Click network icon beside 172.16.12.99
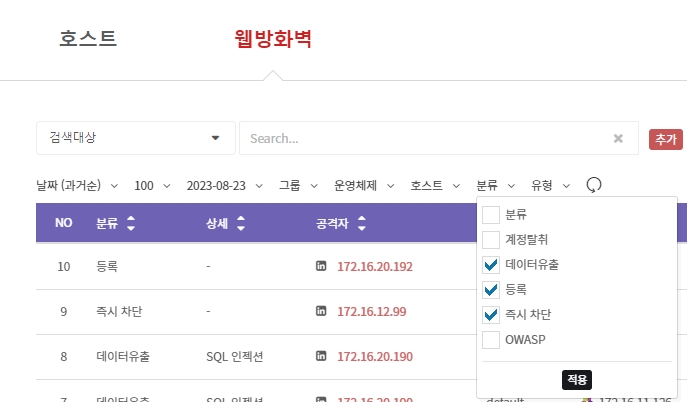Image resolution: width=687 pixels, height=402 pixels. click(321, 311)
